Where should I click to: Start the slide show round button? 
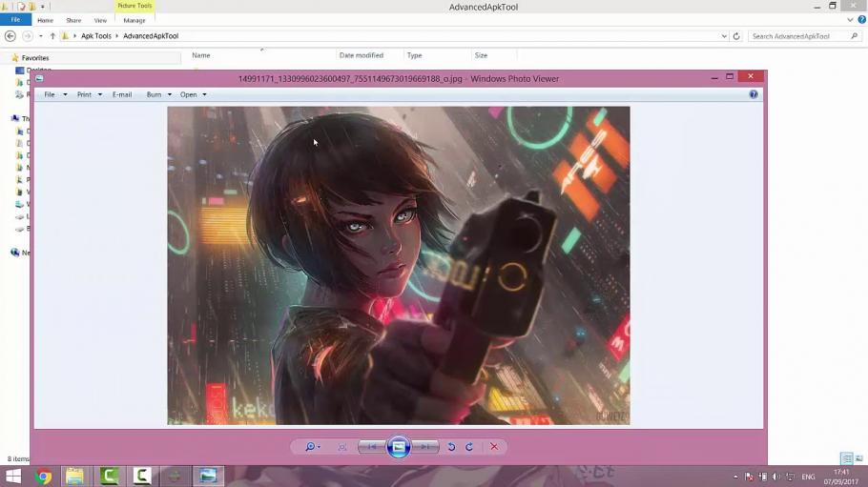pos(398,447)
